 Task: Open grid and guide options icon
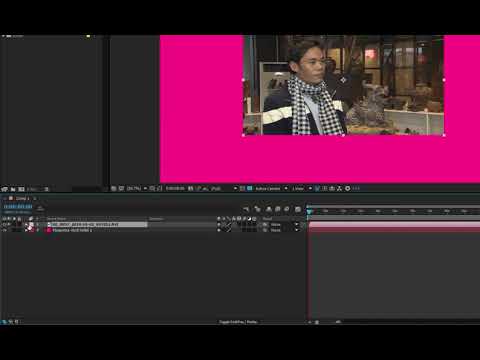pyautogui.click(x=152, y=189)
